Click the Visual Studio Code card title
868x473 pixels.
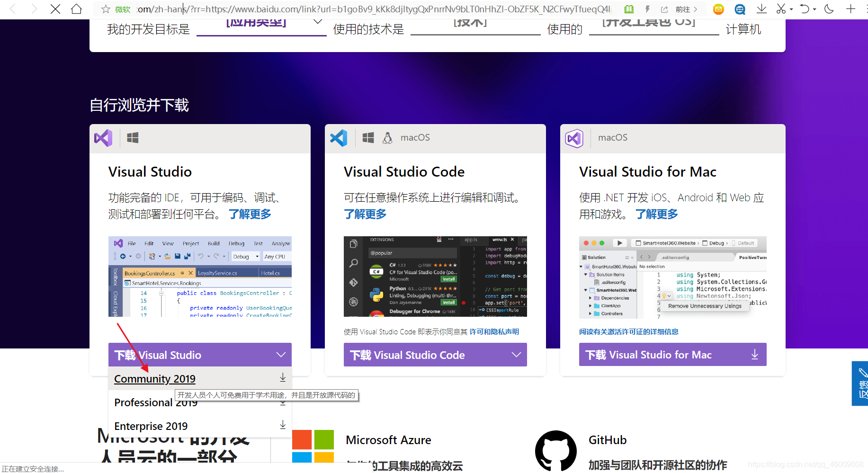coord(404,171)
